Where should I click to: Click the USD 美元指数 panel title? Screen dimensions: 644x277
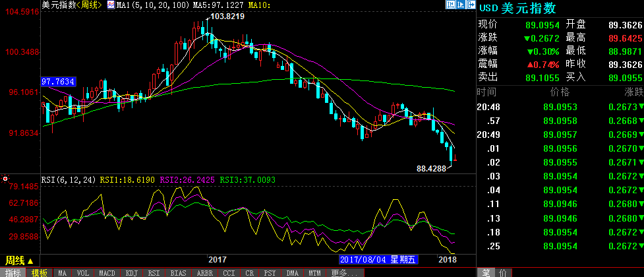tap(517, 8)
